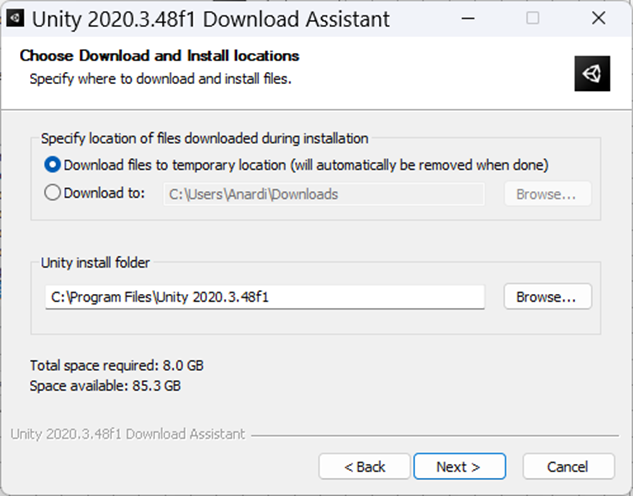This screenshot has width=633, height=496.
Task: Click the Unity icon in the title bar
Action: [15, 19]
